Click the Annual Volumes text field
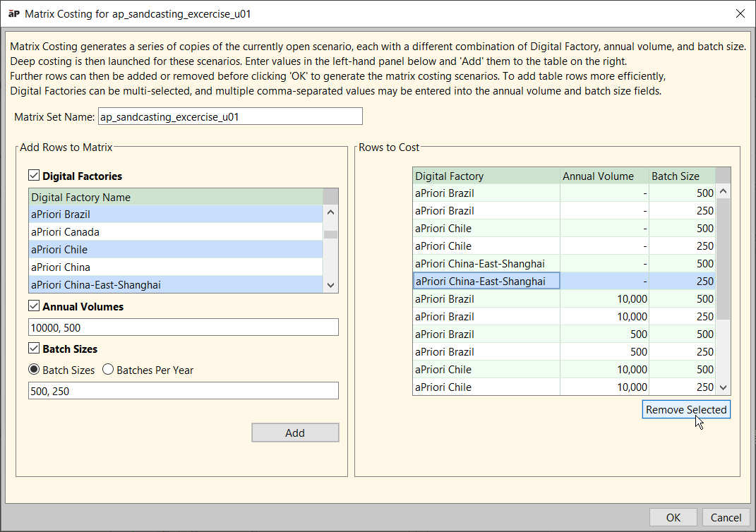This screenshot has width=756, height=532. click(x=184, y=327)
